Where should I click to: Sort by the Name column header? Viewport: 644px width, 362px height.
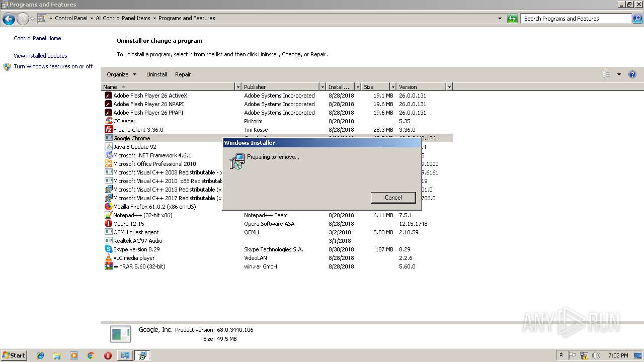click(168, 87)
